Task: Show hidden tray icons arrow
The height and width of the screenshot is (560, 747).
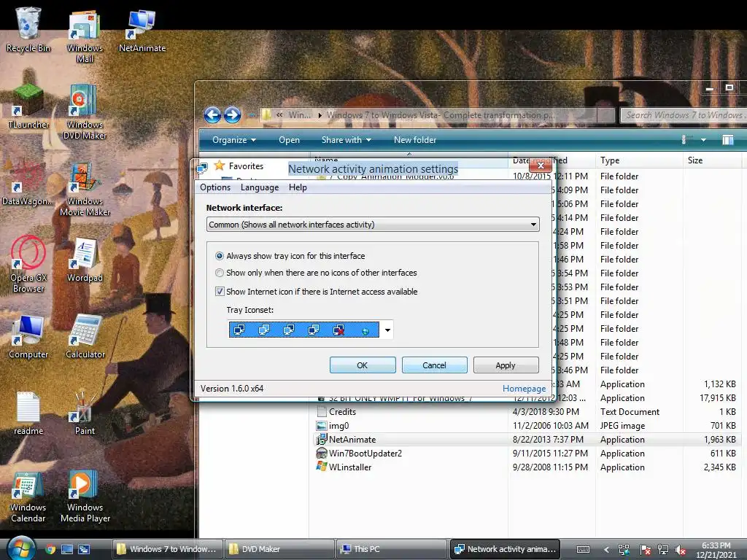Action: coord(606,550)
